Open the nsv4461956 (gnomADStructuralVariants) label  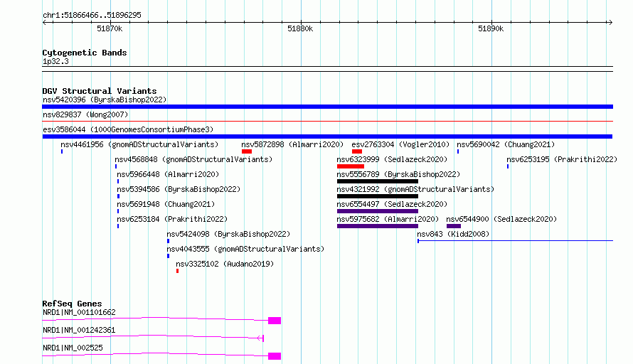pyautogui.click(x=139, y=144)
